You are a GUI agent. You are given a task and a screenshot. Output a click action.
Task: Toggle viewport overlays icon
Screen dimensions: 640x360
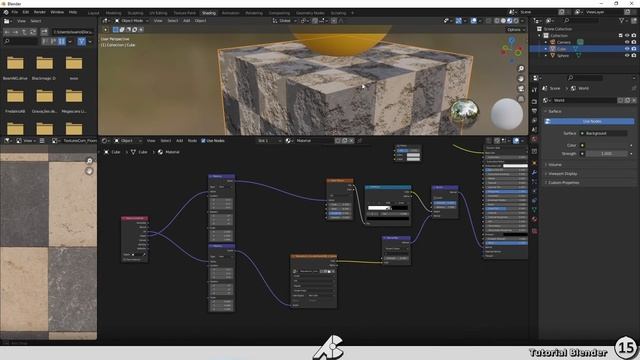click(x=473, y=20)
